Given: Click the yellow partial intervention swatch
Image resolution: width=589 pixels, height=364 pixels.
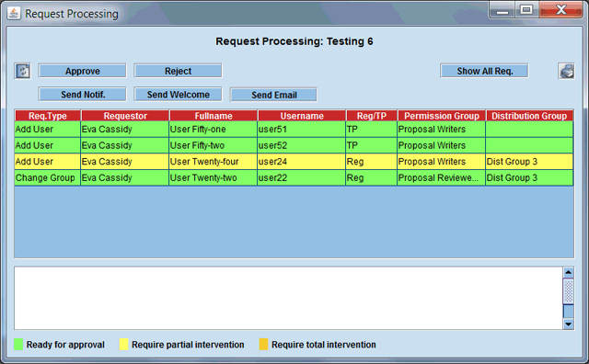Looking at the screenshot, I should point(123,344).
